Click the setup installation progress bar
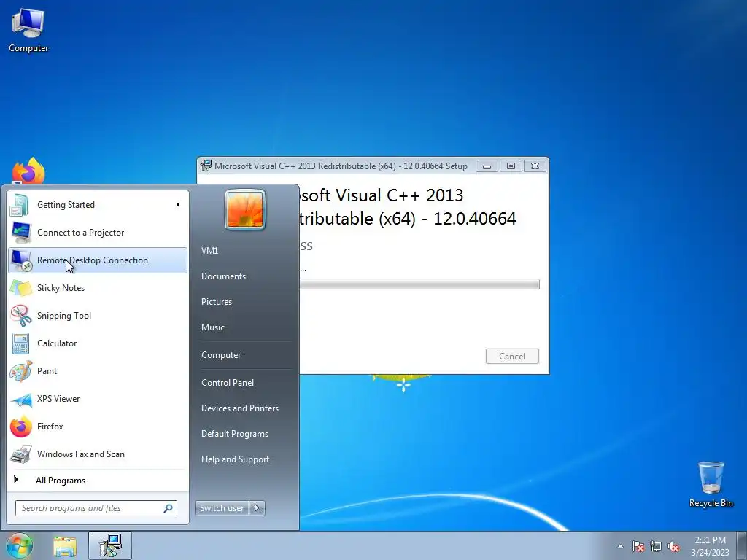 click(419, 284)
